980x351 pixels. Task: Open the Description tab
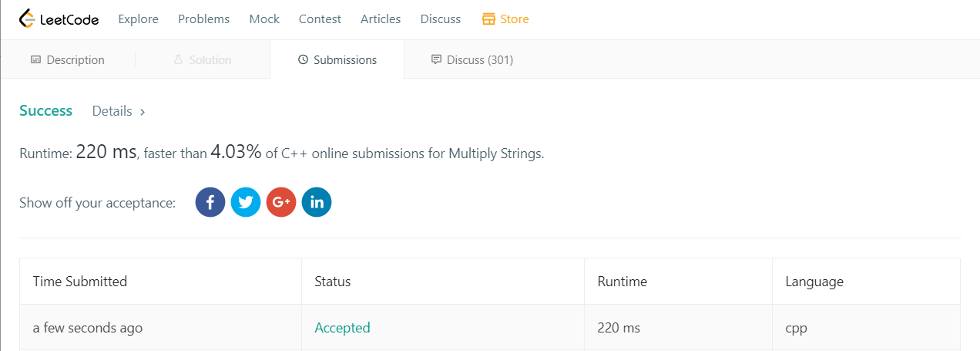coord(68,60)
